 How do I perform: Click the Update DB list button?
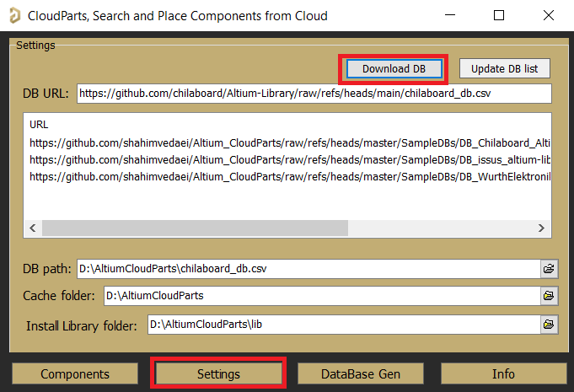coord(504,69)
